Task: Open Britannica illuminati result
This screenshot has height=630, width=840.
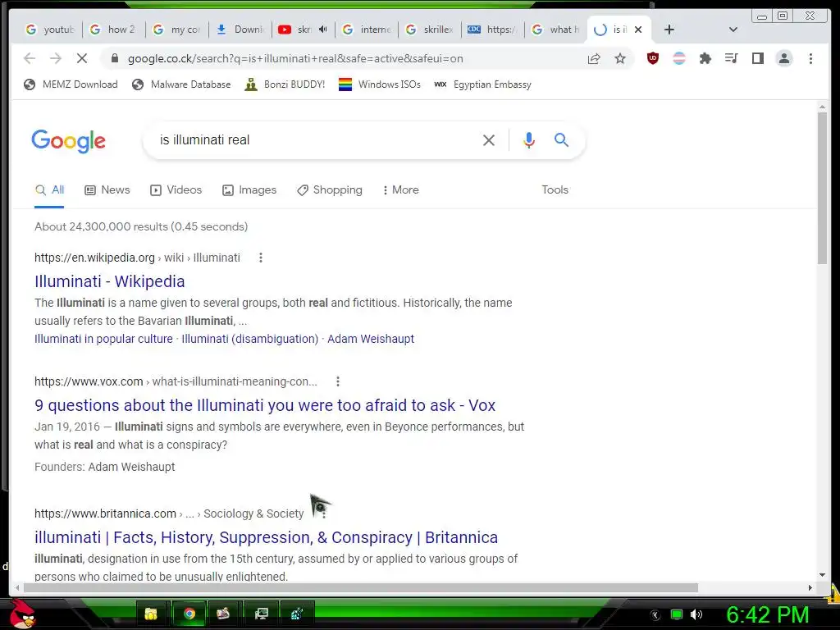Action: 267,536
